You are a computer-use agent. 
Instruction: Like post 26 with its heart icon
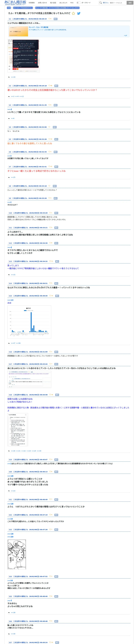pyautogui.click(x=50, y=621)
